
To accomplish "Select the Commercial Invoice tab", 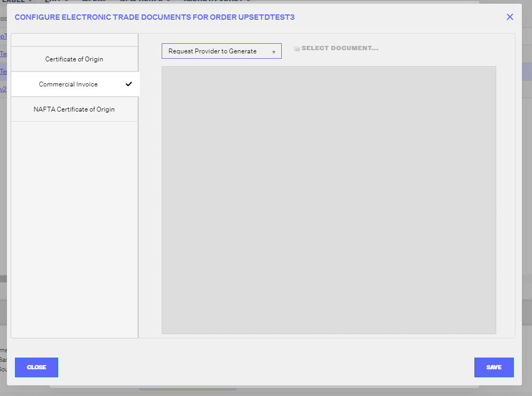I will (75, 84).
